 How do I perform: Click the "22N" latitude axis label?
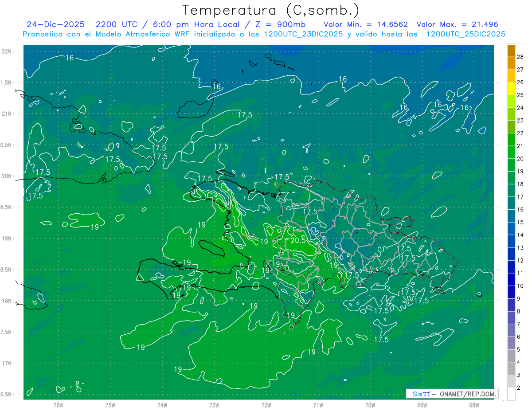(x=7, y=51)
